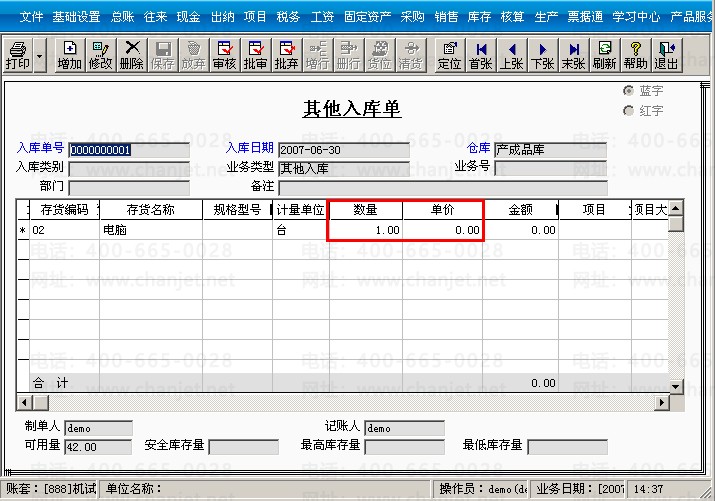715x501 pixels.
Task: Click the horizontal scrollbar right arrow
Action: point(662,403)
